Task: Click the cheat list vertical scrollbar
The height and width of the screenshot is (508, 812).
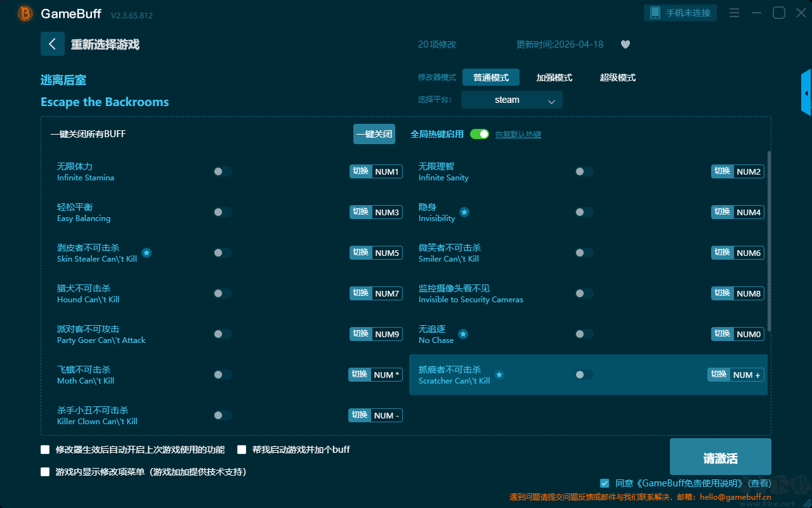Action: point(769,241)
